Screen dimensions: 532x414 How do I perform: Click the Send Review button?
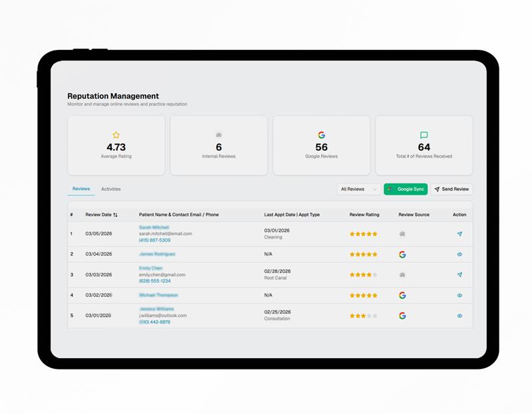(x=452, y=189)
